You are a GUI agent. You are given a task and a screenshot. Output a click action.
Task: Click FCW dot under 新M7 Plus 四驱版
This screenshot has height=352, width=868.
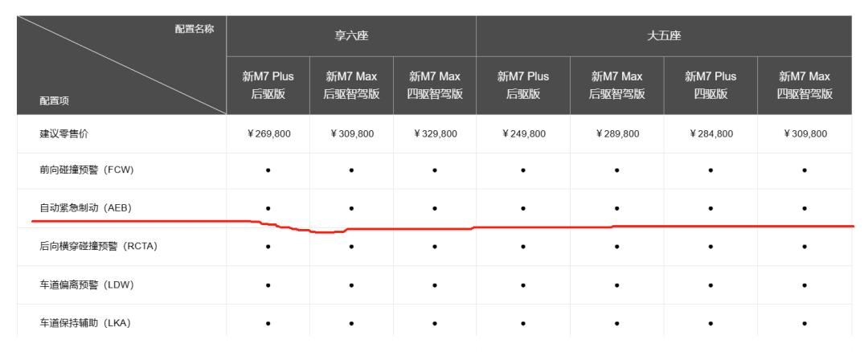(x=711, y=171)
